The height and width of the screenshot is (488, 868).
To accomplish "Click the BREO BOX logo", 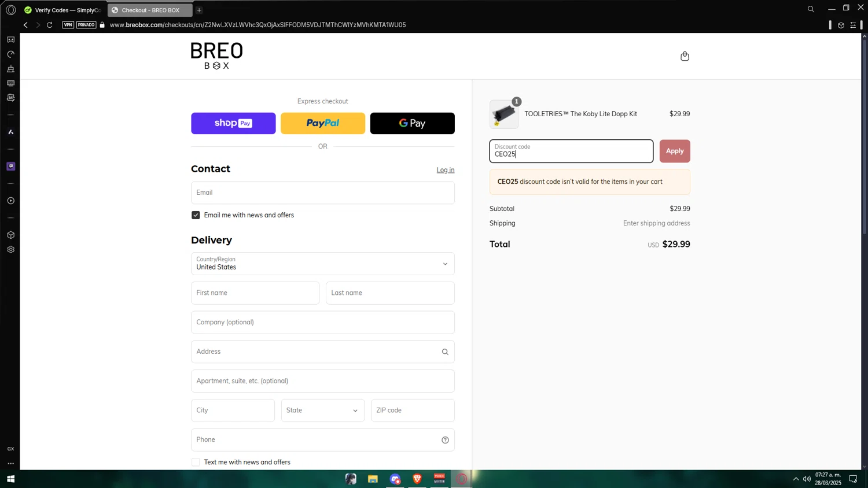I will pyautogui.click(x=217, y=56).
